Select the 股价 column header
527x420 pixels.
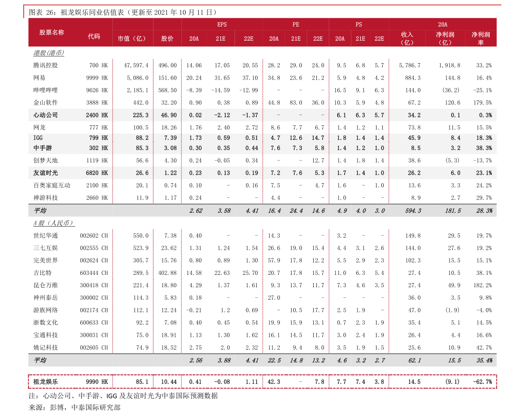(x=167, y=39)
